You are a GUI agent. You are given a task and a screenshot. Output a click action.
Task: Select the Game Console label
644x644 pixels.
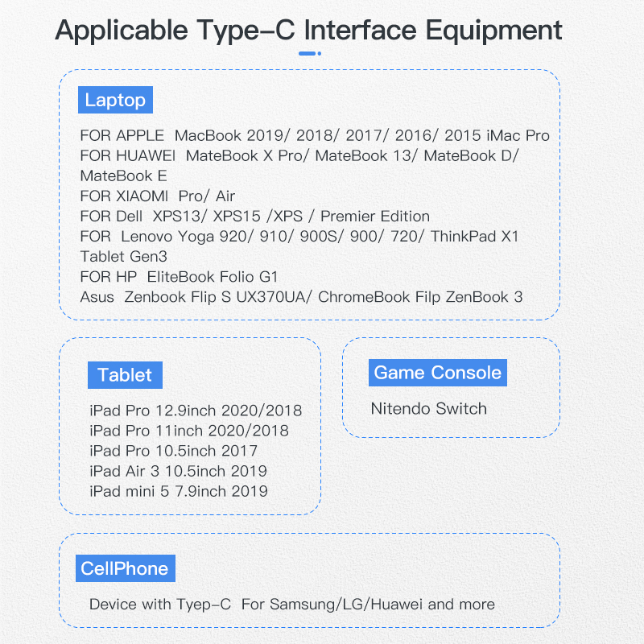(x=437, y=373)
